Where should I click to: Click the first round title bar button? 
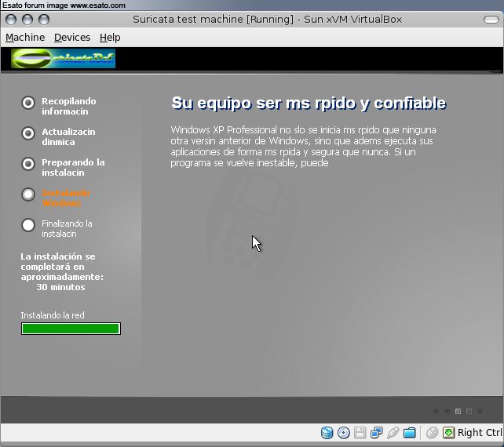coord(11,20)
